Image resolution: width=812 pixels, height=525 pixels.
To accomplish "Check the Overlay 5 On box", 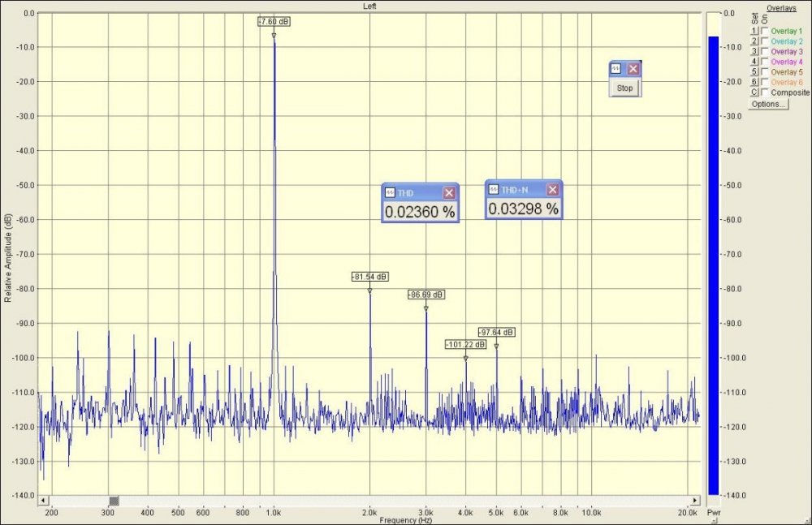I will click(765, 72).
